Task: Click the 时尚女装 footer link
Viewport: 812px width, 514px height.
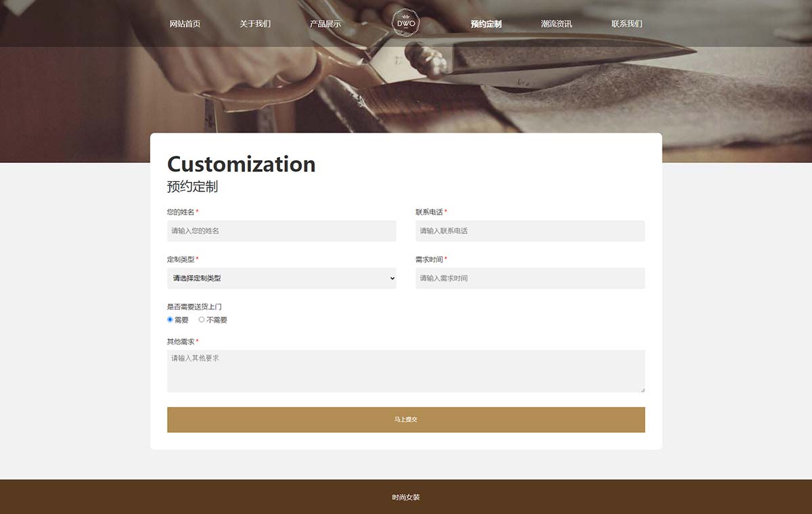Action: (x=406, y=497)
